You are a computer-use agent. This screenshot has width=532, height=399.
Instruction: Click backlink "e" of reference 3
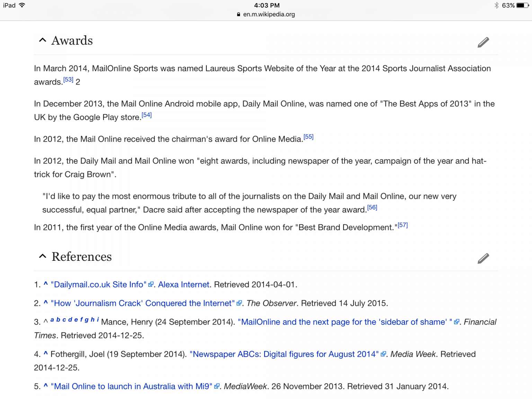76,319
